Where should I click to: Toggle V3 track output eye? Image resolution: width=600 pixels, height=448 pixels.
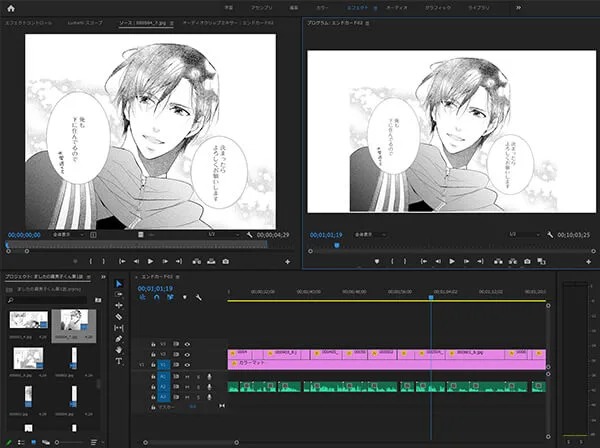(187, 344)
